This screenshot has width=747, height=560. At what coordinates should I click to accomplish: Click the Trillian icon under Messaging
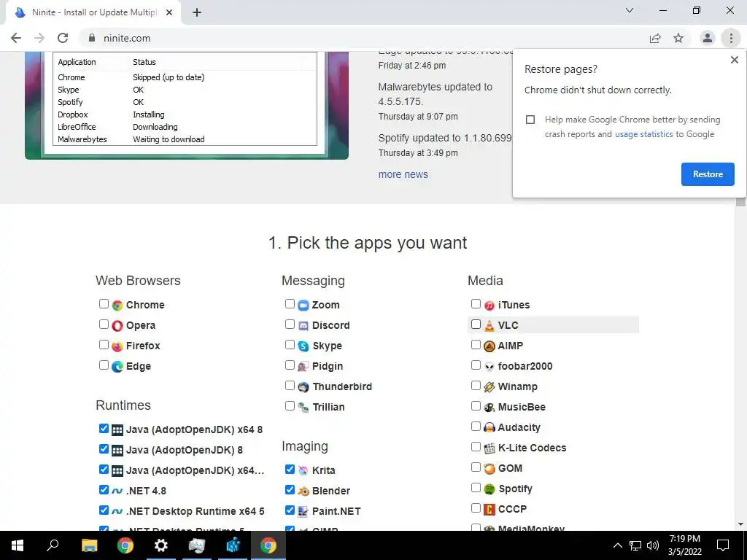(x=303, y=408)
